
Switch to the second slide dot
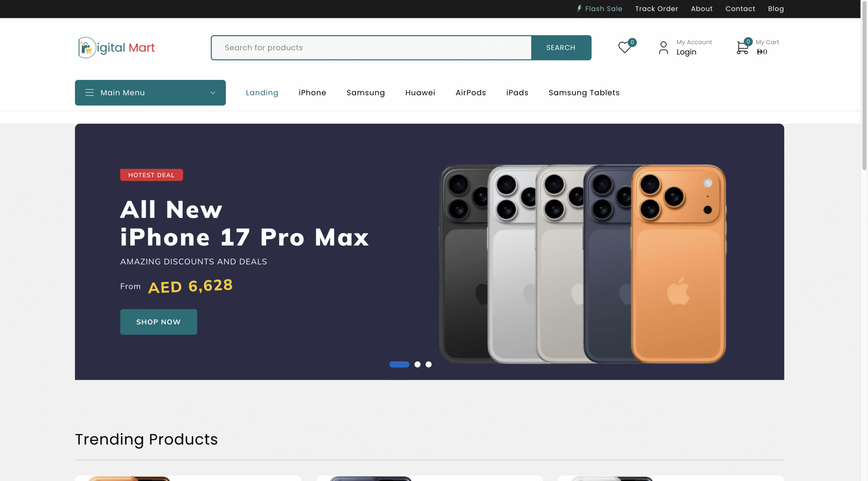tap(417, 364)
